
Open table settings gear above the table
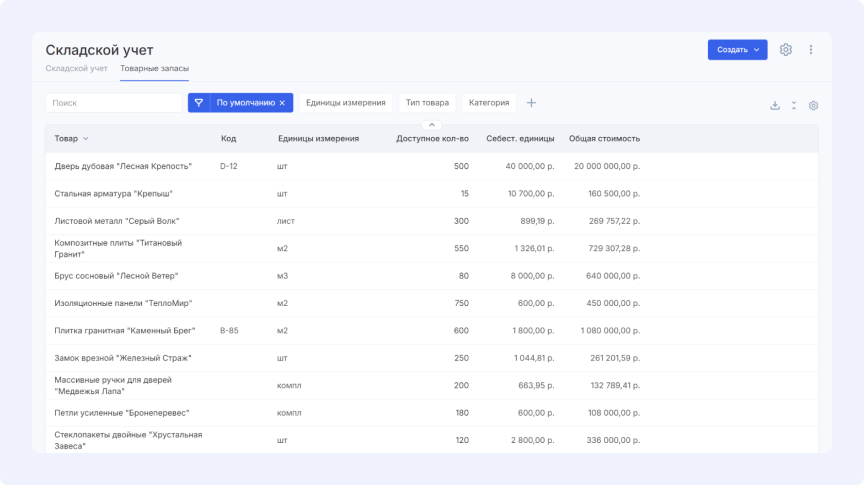click(813, 105)
